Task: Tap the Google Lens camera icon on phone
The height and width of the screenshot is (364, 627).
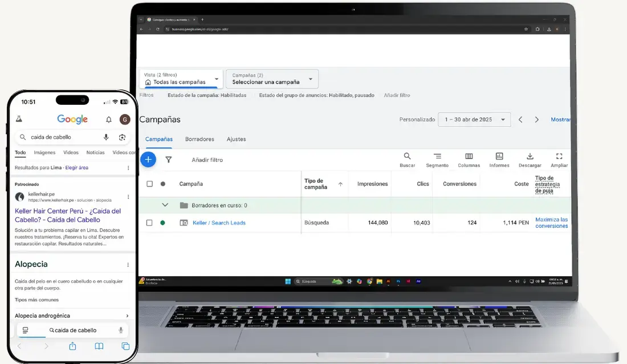Action: pos(122,137)
